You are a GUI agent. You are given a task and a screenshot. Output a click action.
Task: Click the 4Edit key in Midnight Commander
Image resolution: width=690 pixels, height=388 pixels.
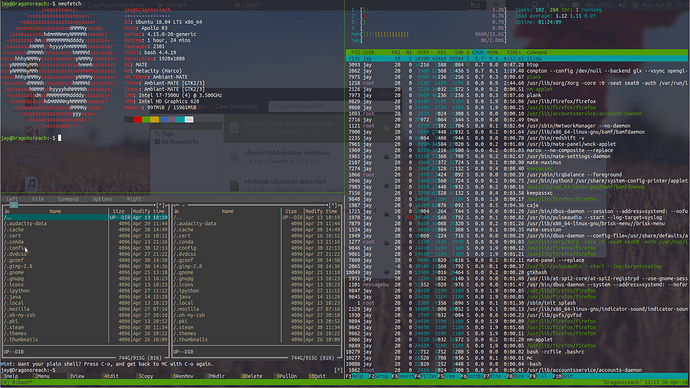111,376
